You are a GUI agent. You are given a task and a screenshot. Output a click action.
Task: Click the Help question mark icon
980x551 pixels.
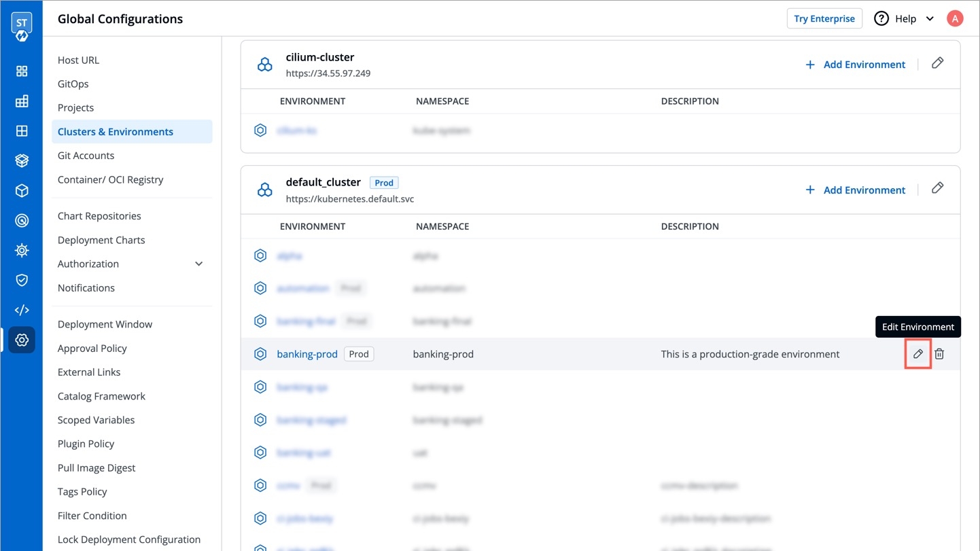coord(881,18)
